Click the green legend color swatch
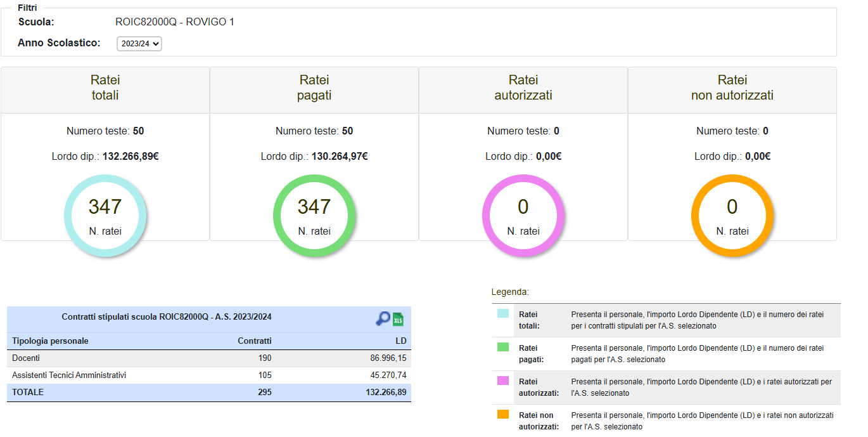 click(x=503, y=347)
